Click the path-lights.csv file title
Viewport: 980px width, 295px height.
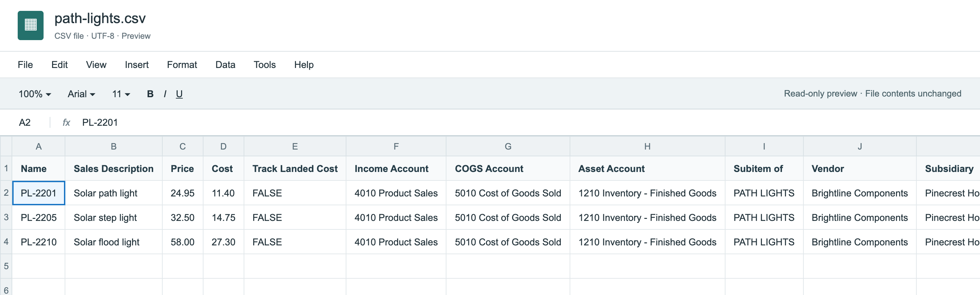pos(100,18)
